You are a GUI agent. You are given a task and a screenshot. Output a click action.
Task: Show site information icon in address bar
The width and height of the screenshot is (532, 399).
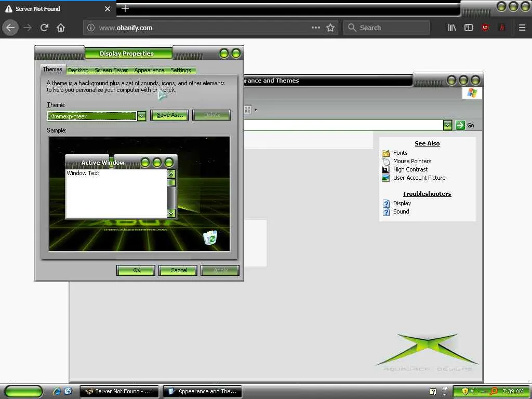click(90, 28)
